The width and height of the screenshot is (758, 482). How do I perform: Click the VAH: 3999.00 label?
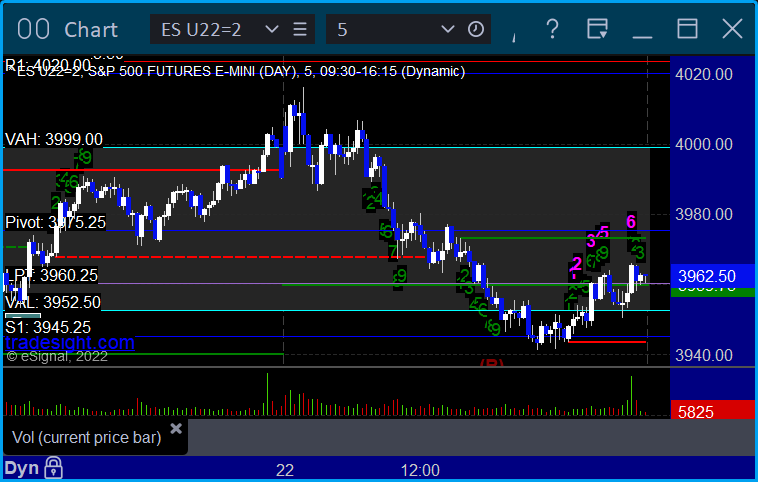(54, 139)
